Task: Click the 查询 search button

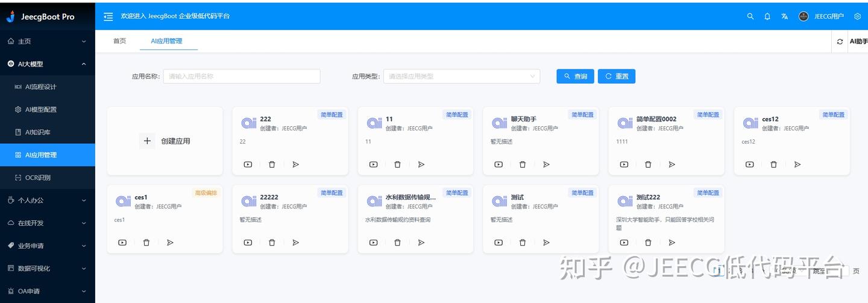Action: pos(575,76)
